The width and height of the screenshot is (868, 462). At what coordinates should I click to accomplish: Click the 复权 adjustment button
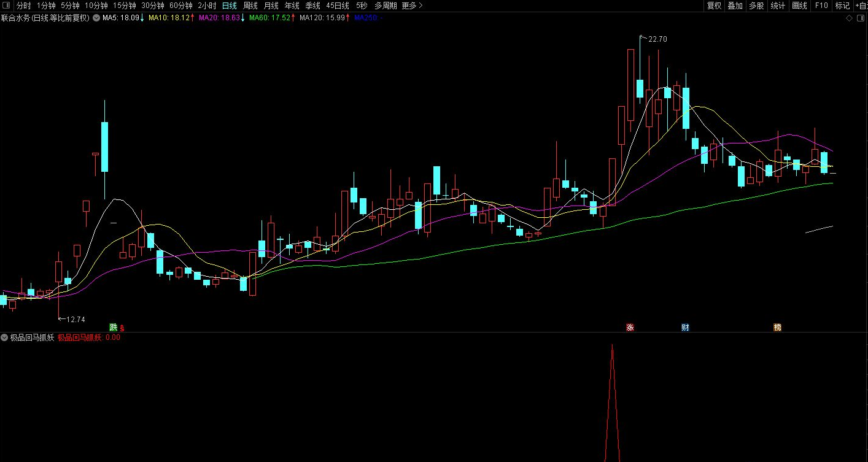coord(714,6)
